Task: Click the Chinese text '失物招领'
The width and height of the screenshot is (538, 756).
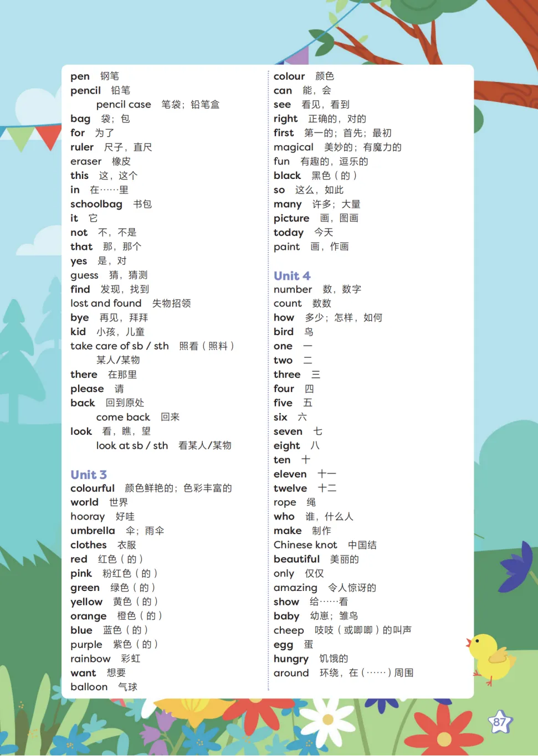Action: [172, 304]
